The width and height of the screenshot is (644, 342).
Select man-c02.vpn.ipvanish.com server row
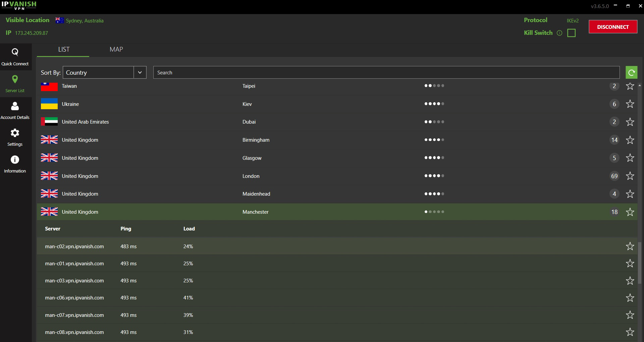[337, 246]
